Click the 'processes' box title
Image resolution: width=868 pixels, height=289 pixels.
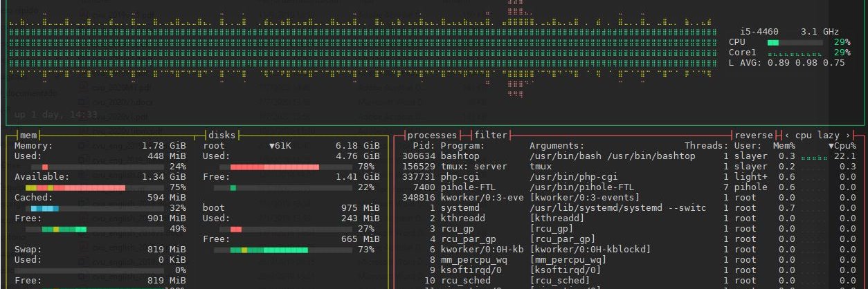click(432, 136)
